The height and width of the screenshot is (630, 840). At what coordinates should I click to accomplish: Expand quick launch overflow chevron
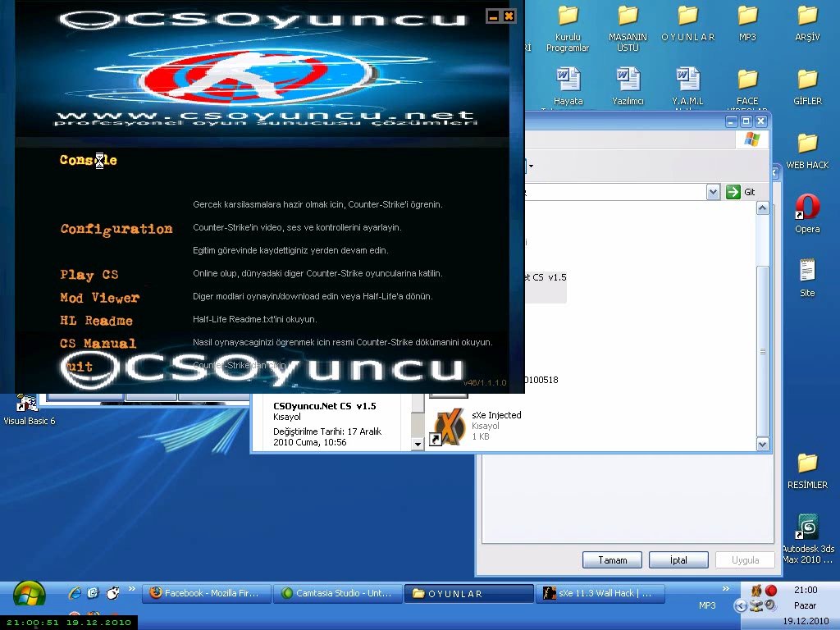coord(131,589)
